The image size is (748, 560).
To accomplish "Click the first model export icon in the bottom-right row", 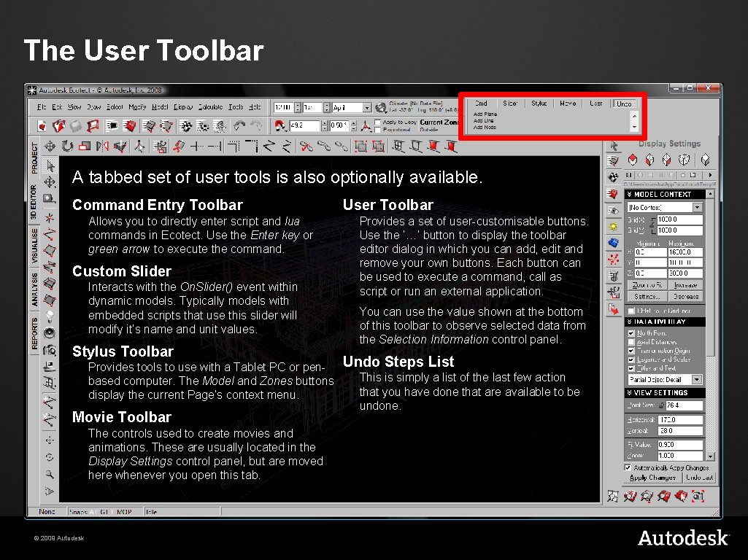I will pyautogui.click(x=612, y=496).
